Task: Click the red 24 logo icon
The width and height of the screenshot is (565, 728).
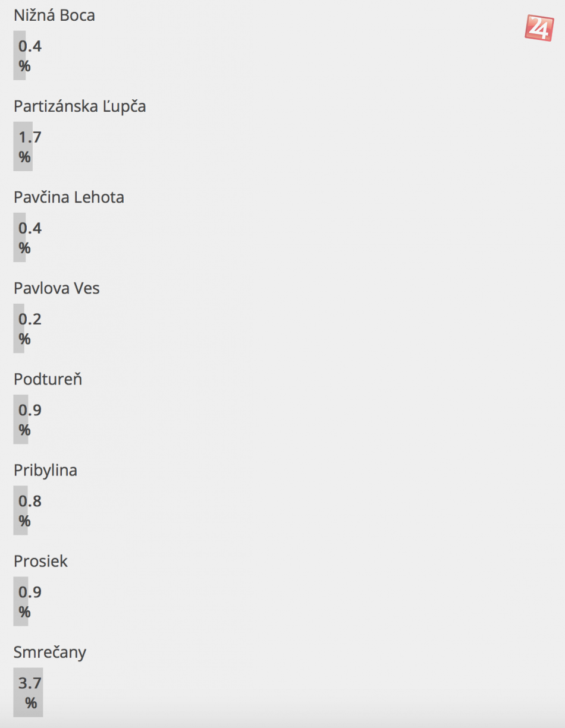Action: [539, 28]
